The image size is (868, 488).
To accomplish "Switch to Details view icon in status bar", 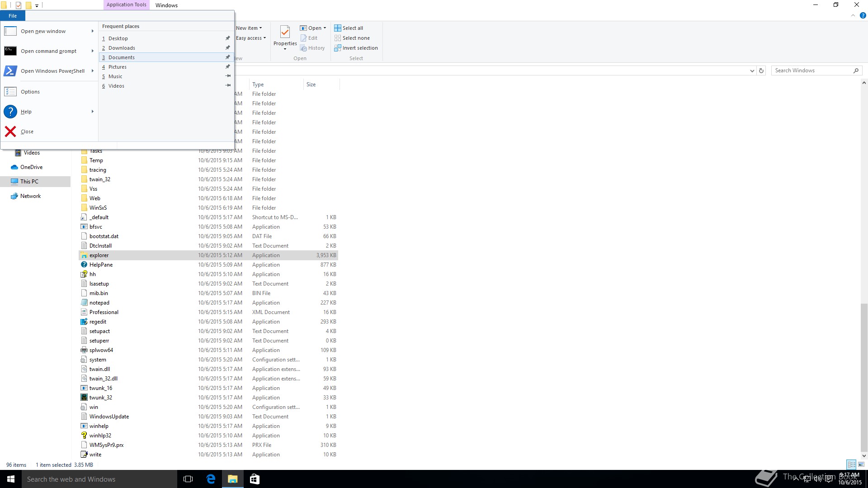I will point(851,465).
